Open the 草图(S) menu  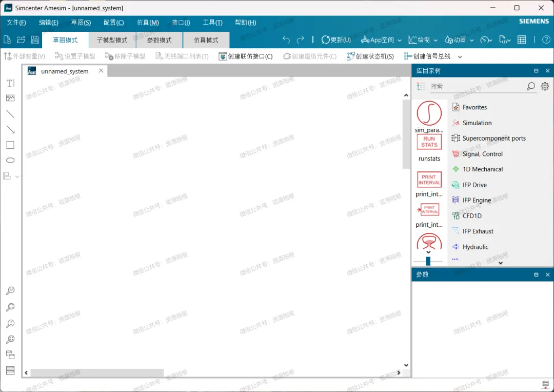point(81,23)
